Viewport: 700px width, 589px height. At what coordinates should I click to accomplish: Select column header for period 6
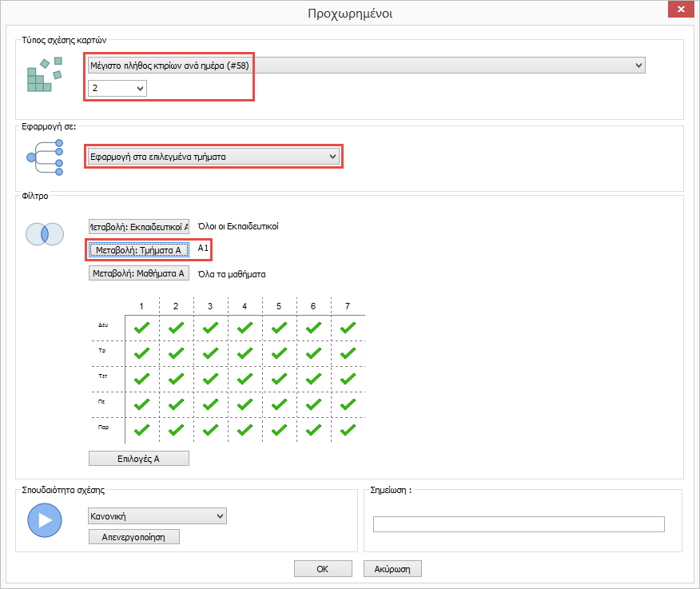click(x=313, y=306)
